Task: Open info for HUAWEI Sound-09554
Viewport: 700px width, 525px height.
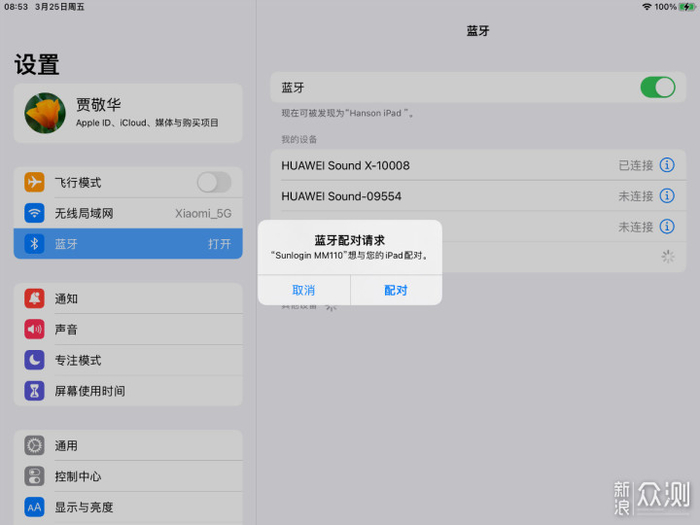Action: coord(667,196)
